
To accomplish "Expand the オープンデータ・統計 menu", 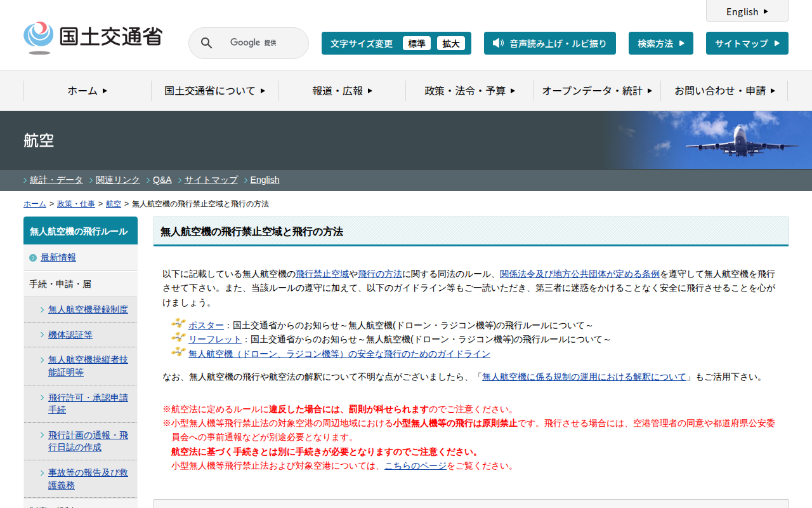I will click(596, 91).
